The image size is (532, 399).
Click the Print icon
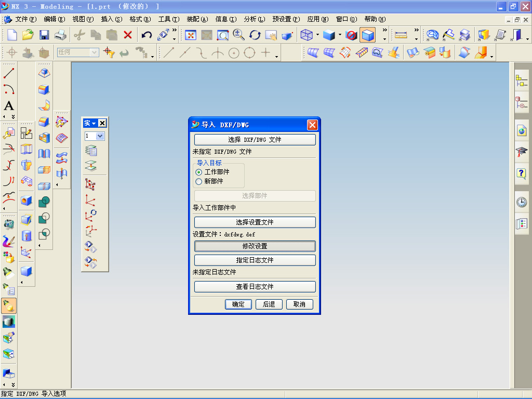61,35
